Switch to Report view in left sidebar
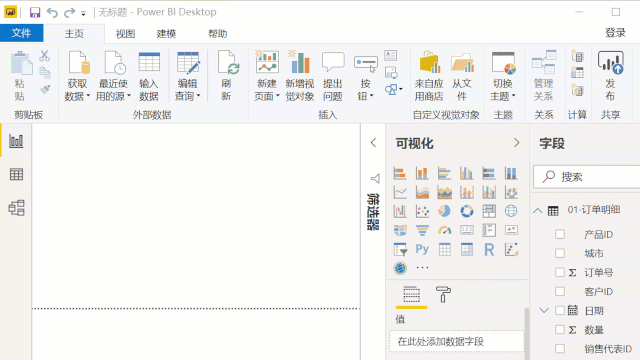The image size is (640, 360). [x=16, y=141]
